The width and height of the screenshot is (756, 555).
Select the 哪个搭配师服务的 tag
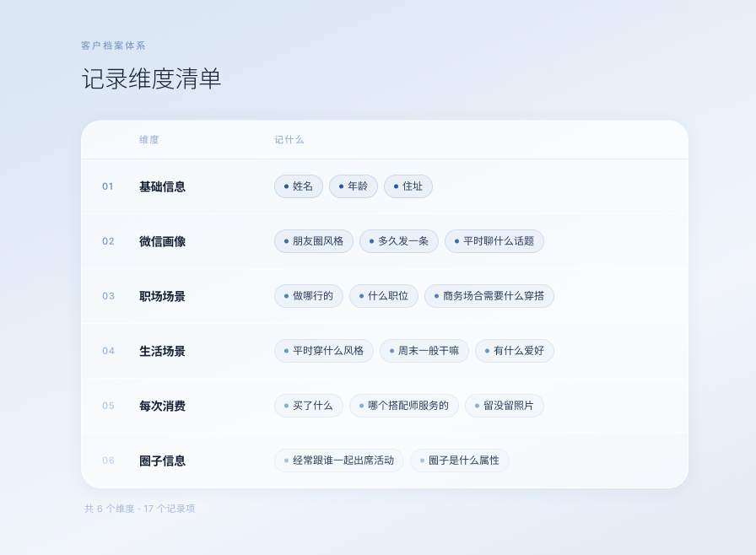(x=404, y=407)
